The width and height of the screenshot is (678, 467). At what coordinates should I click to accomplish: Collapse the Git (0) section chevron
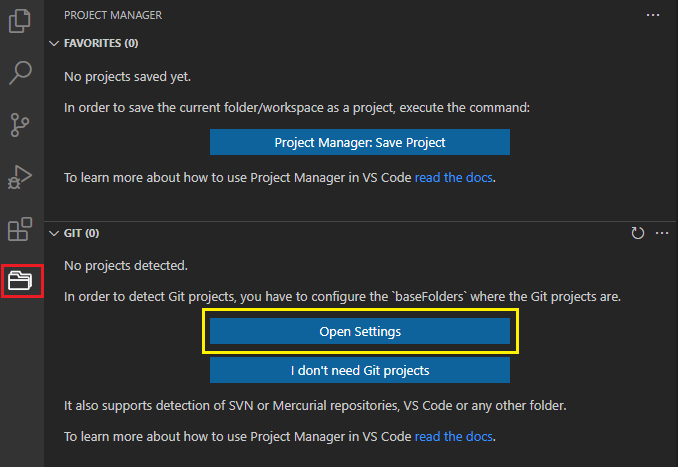(x=54, y=234)
